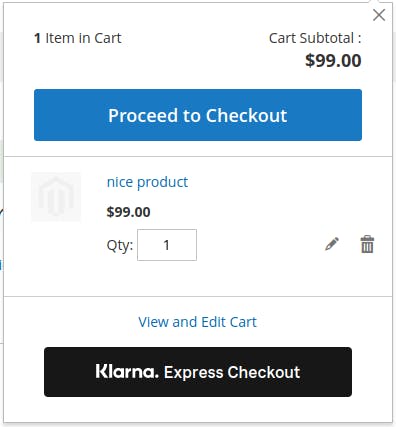Click the bold $99.00 subtotal amount
396x427 pixels.
pos(333,61)
